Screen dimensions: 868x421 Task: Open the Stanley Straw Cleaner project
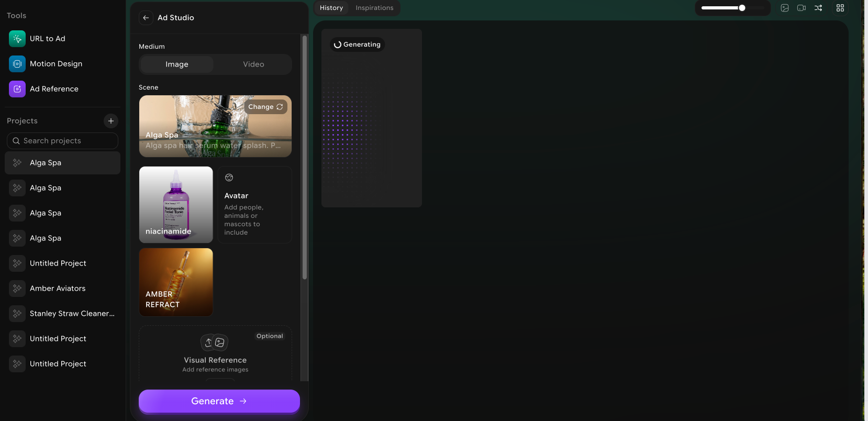62,314
